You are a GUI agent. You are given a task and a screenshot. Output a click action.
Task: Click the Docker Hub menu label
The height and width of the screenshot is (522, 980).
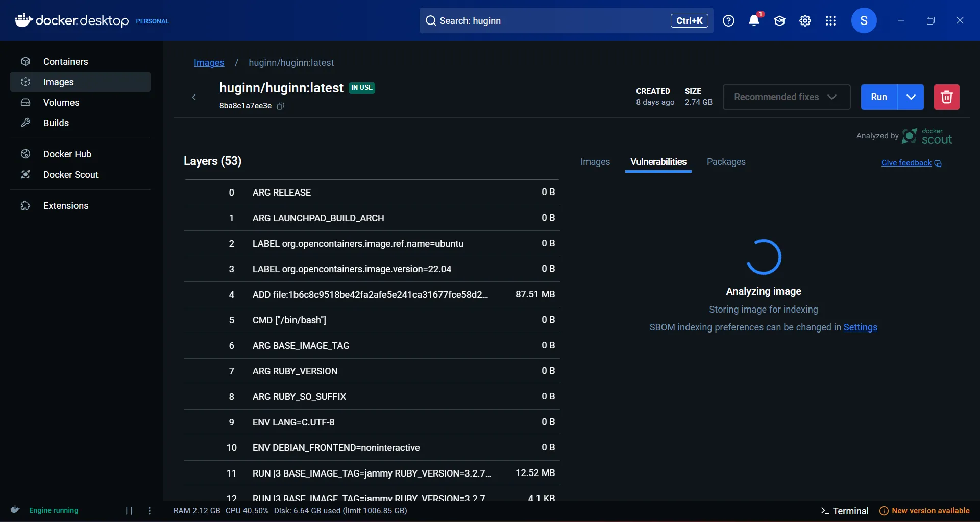(x=67, y=154)
